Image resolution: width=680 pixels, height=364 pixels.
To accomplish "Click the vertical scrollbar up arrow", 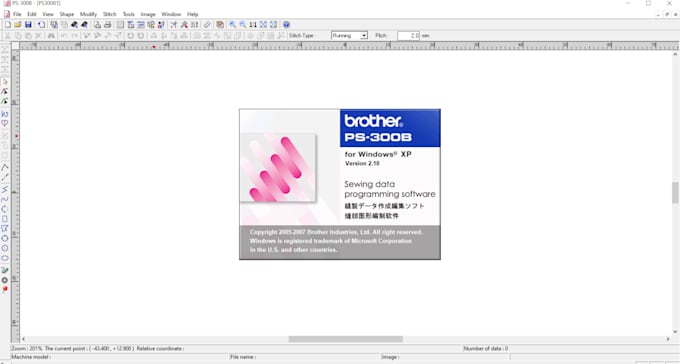I will click(x=675, y=55).
